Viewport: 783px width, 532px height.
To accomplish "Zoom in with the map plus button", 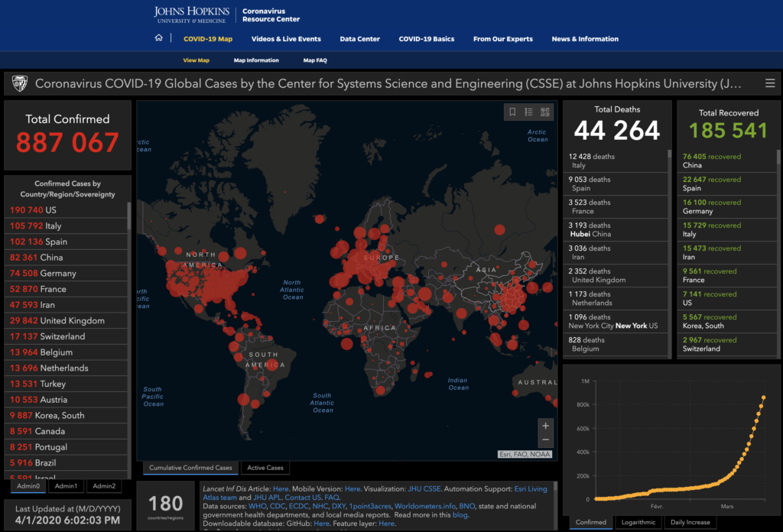I will coord(545,426).
